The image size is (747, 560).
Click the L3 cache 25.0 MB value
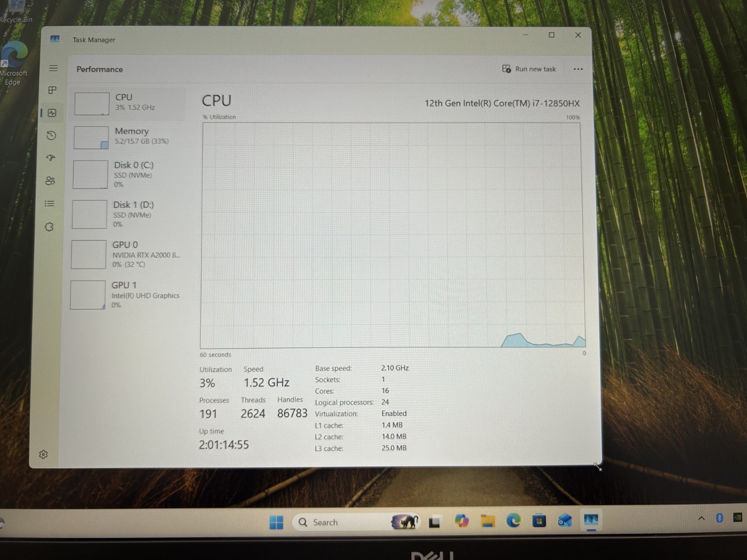[394, 448]
